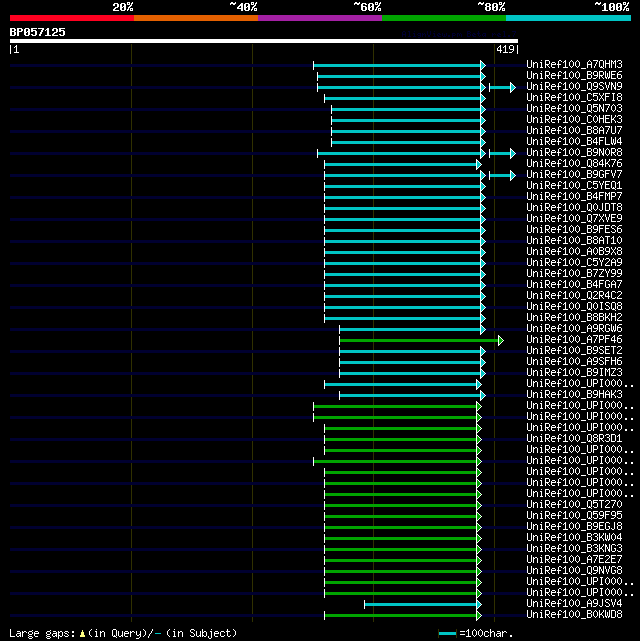Select hit label UniRef100_Q84K76
Viewport: 640px width, 641px height.
(574, 164)
